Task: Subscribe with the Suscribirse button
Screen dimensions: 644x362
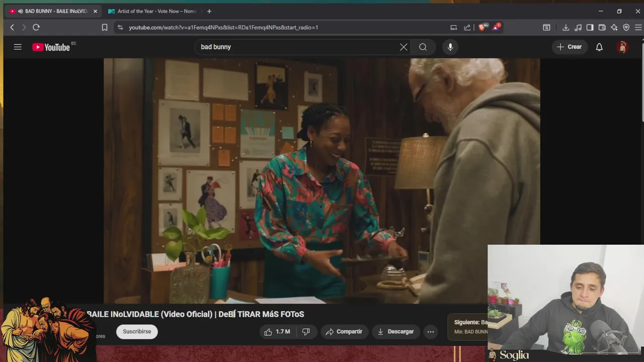Action: coord(137,332)
